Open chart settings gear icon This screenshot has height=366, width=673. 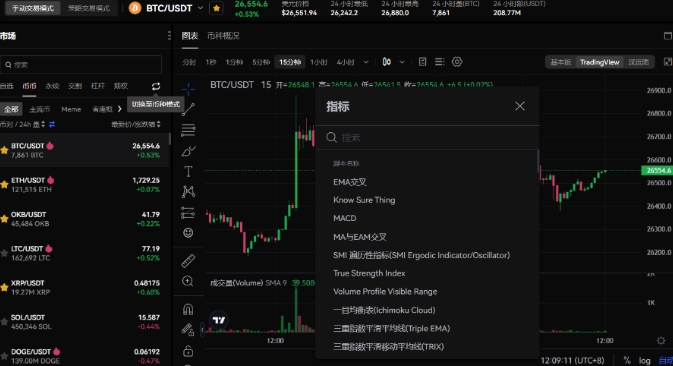(x=457, y=62)
